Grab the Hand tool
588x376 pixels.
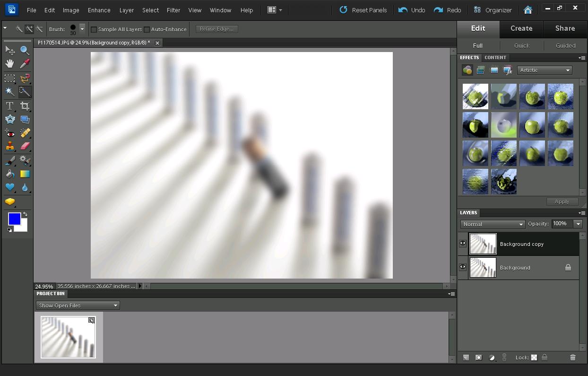pos(10,63)
